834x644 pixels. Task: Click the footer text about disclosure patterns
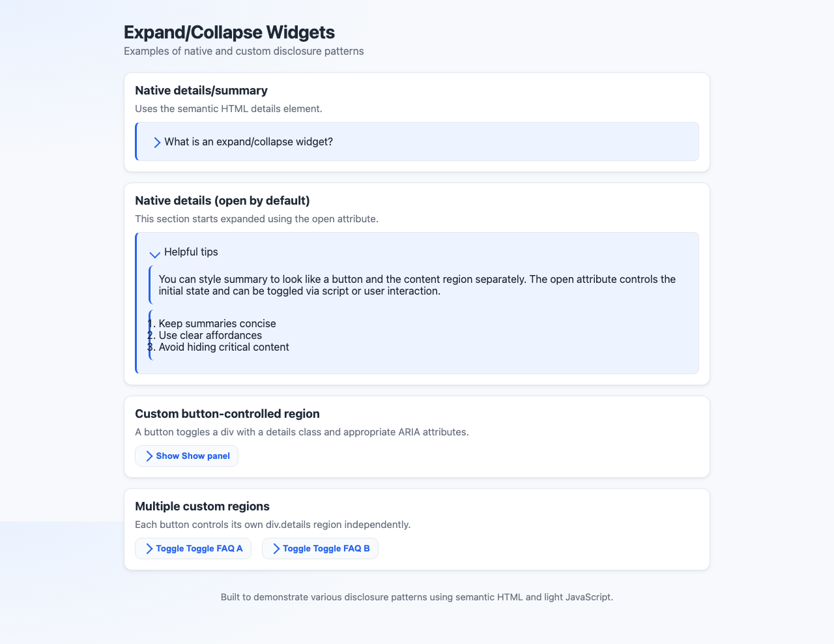pyautogui.click(x=417, y=596)
